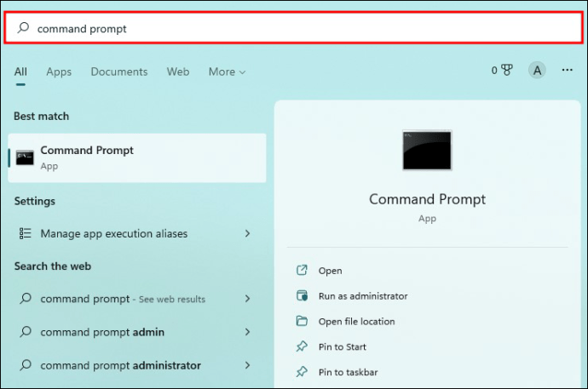The image size is (588, 389).
Task: Switch to the Apps tab
Action: pyautogui.click(x=59, y=72)
